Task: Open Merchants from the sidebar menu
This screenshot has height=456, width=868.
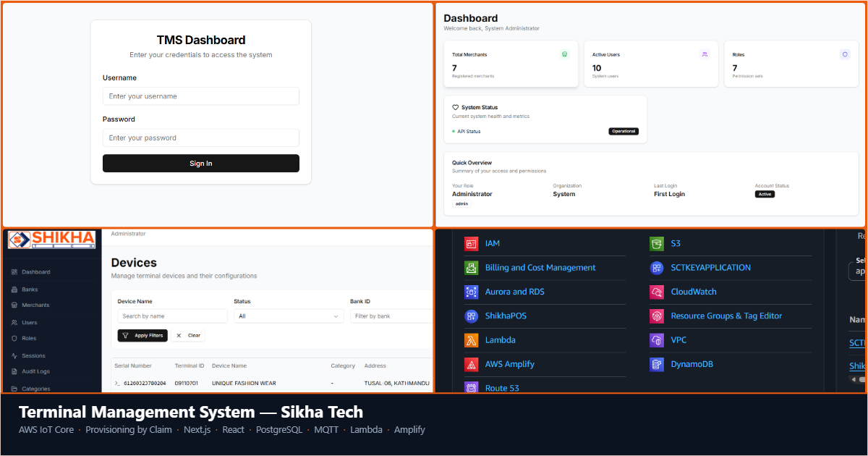Action: tap(35, 305)
